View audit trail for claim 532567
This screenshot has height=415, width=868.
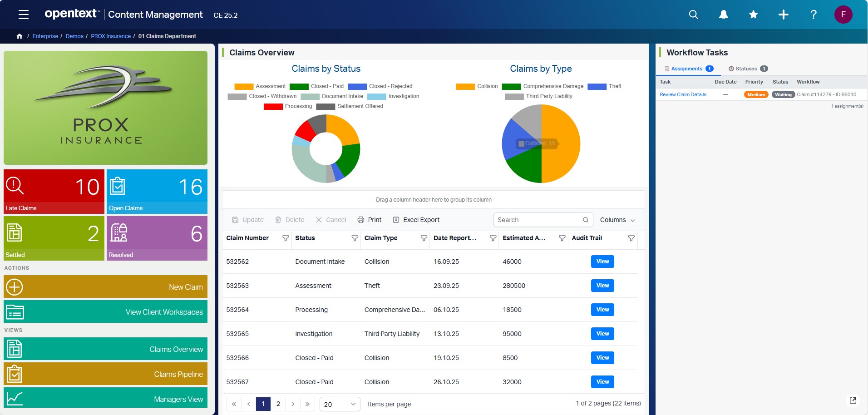click(602, 382)
